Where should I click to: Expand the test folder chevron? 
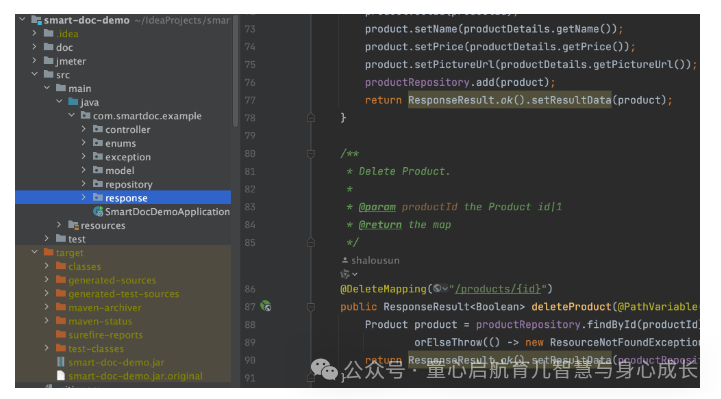point(47,239)
